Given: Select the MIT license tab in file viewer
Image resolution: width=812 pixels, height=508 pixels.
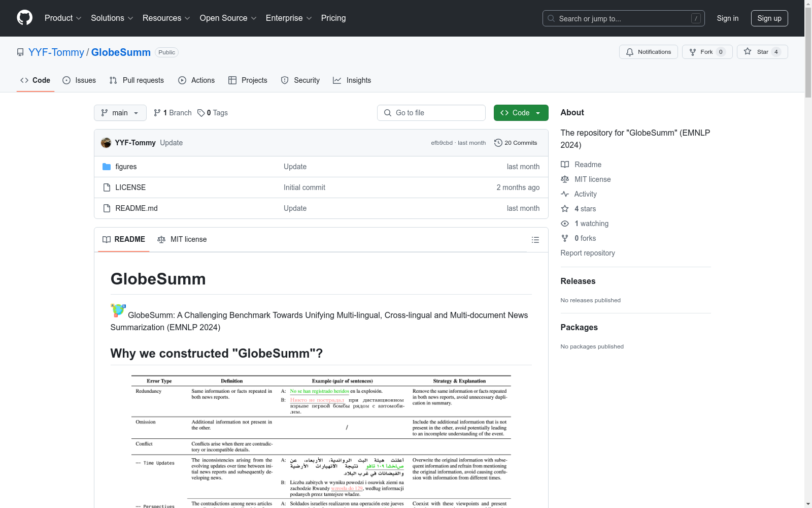Looking at the screenshot, I should [182, 239].
